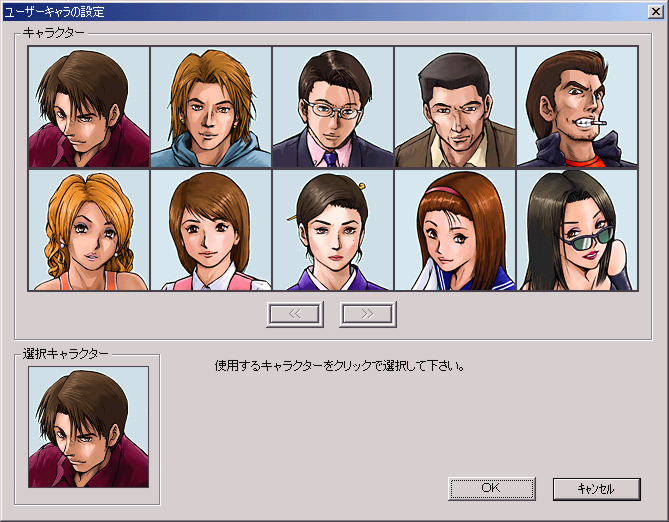Go to next character page with >> button
This screenshot has height=522, width=669.
[x=368, y=313]
